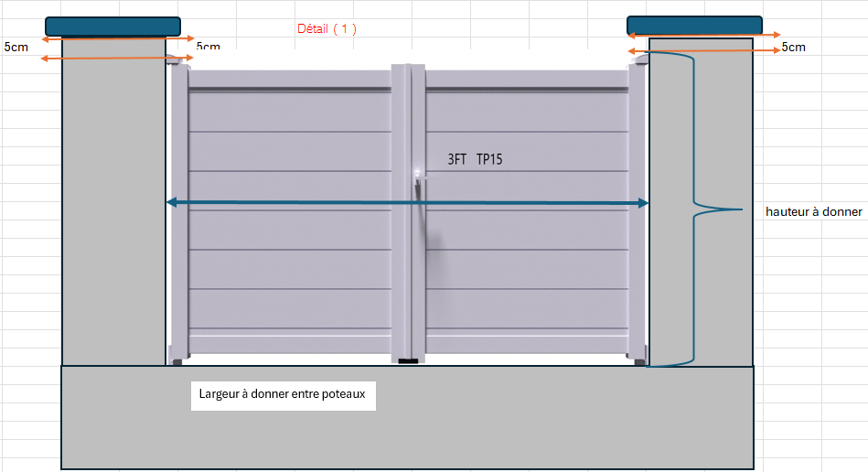
Task: Select the gray foundation base rectangle
Action: tap(407, 430)
